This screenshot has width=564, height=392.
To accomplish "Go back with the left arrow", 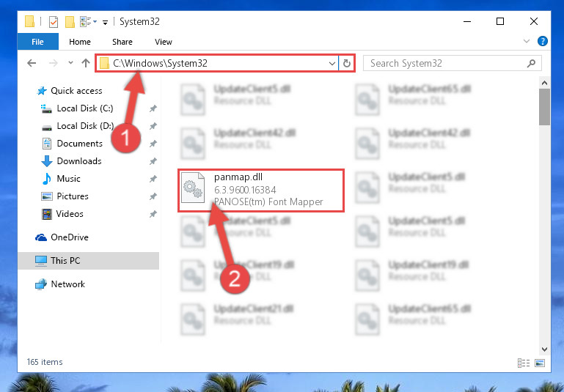I will [x=32, y=63].
